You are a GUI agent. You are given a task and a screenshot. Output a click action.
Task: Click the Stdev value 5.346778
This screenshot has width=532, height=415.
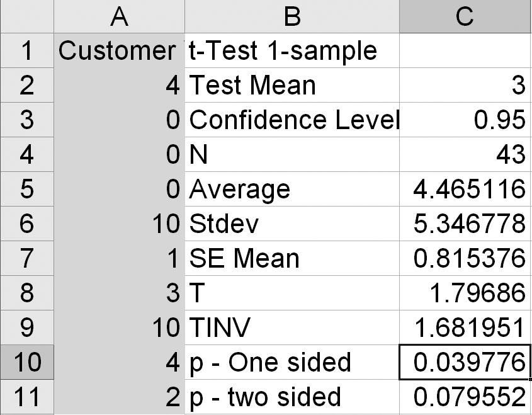[465, 224]
